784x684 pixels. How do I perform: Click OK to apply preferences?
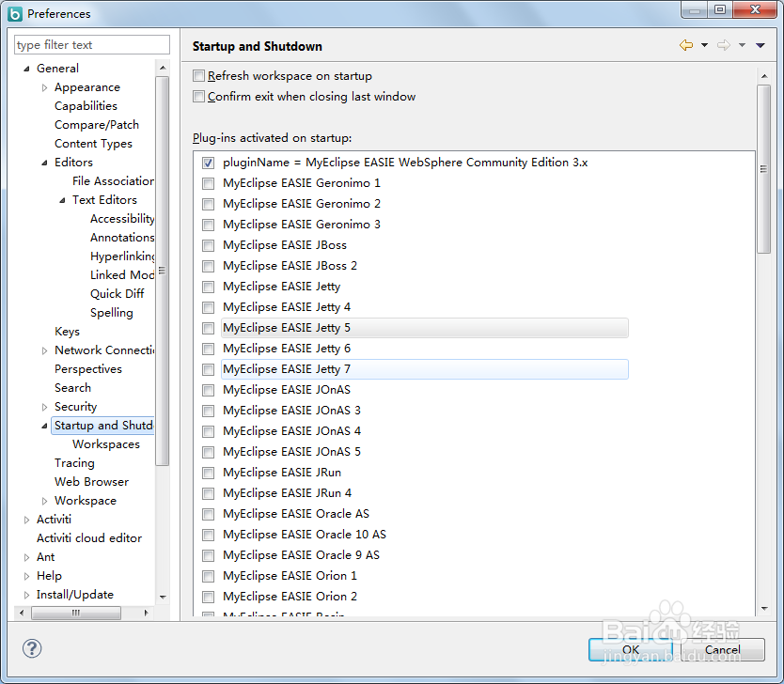coord(631,649)
